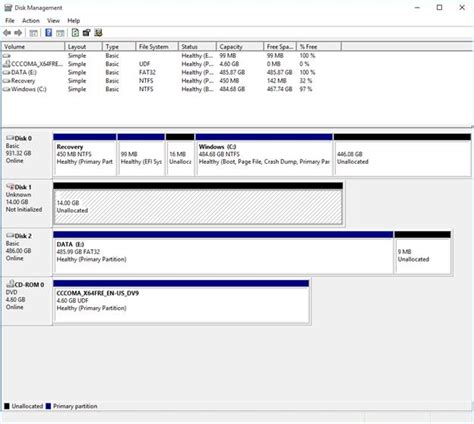Screen dimensions: 474x424
Task: Open Help via the blue question mark icon
Action: click(49, 33)
